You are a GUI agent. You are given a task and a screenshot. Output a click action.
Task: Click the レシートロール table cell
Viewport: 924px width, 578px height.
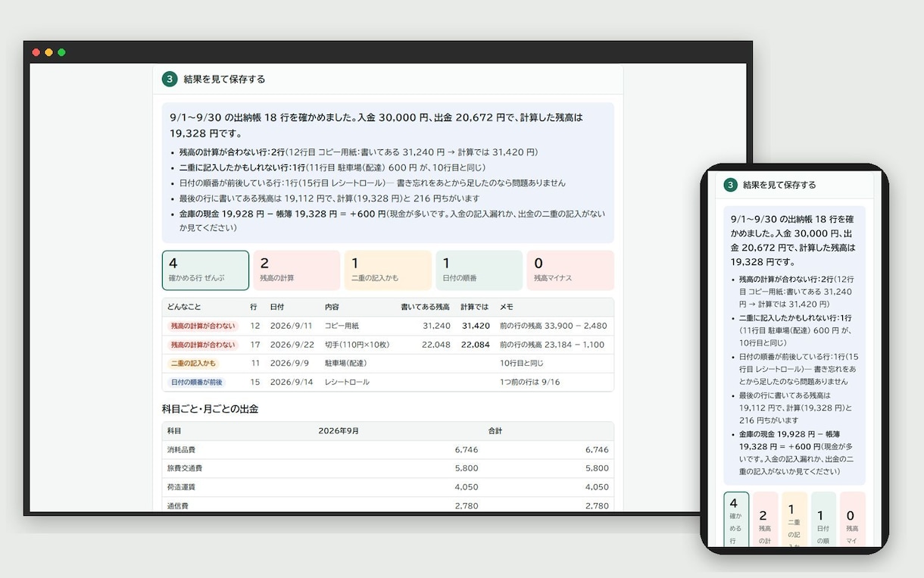pos(347,383)
